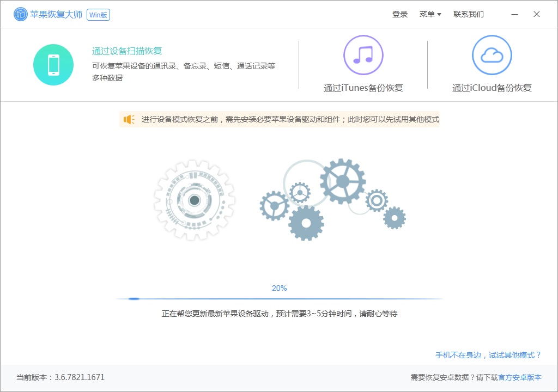
Task: Open 联系我们 contact page
Action: [468, 14]
